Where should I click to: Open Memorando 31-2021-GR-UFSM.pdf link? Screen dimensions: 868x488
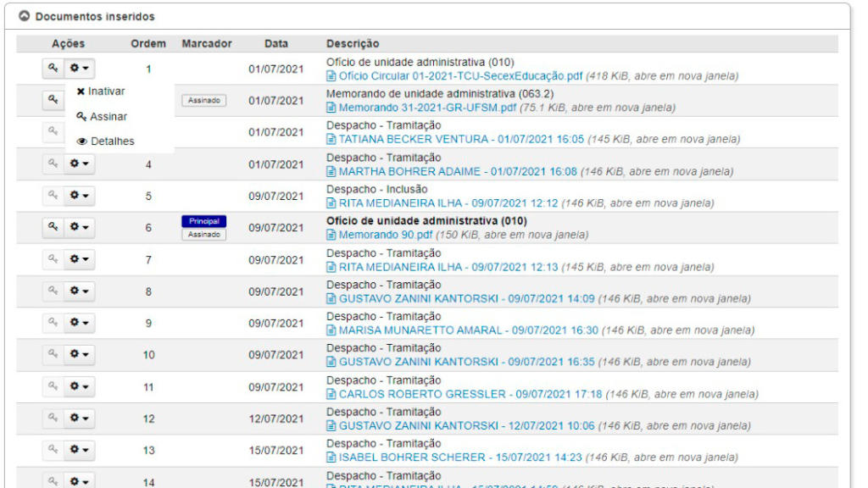tap(427, 108)
